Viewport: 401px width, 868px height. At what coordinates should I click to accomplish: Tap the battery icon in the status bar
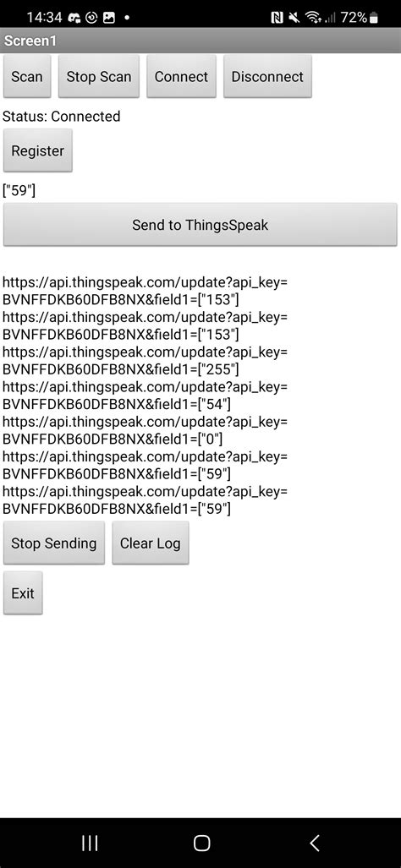coord(373,18)
